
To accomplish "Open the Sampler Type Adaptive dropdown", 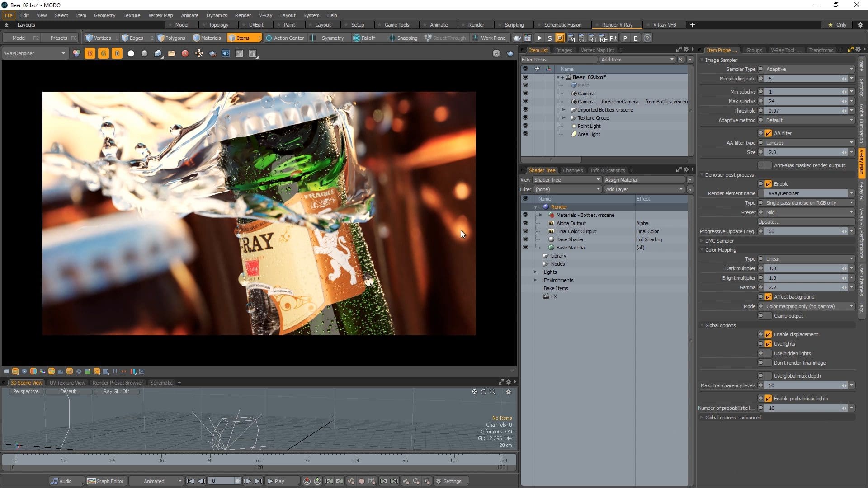I will point(809,69).
